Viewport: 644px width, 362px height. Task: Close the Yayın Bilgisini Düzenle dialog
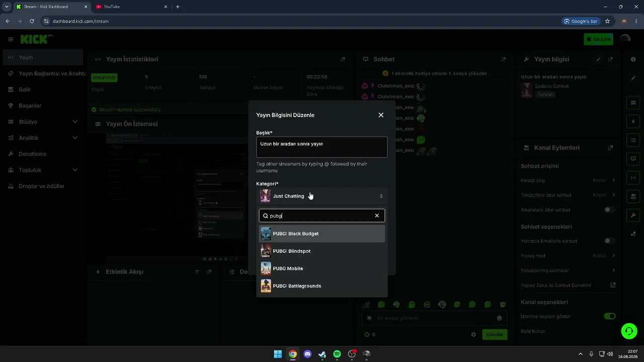(381, 115)
